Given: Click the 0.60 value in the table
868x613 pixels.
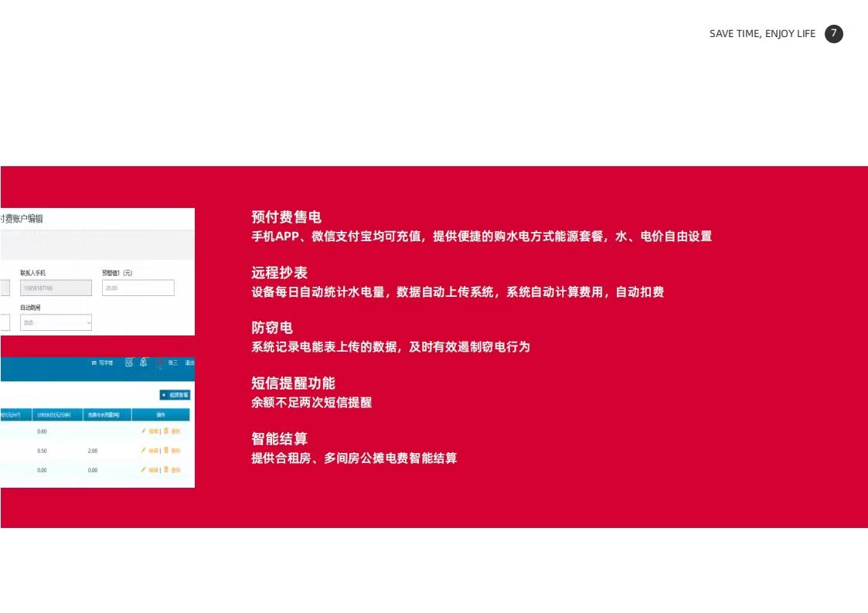Looking at the screenshot, I should tap(42, 431).
